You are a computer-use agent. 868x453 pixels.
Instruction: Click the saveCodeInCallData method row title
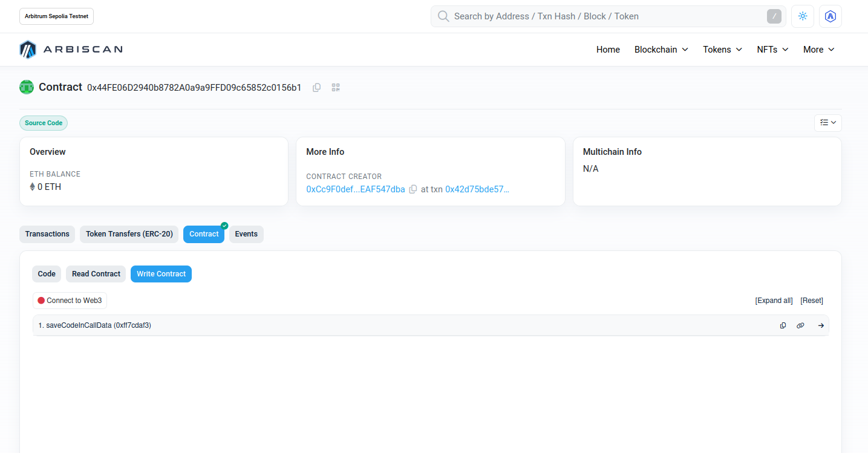click(94, 325)
